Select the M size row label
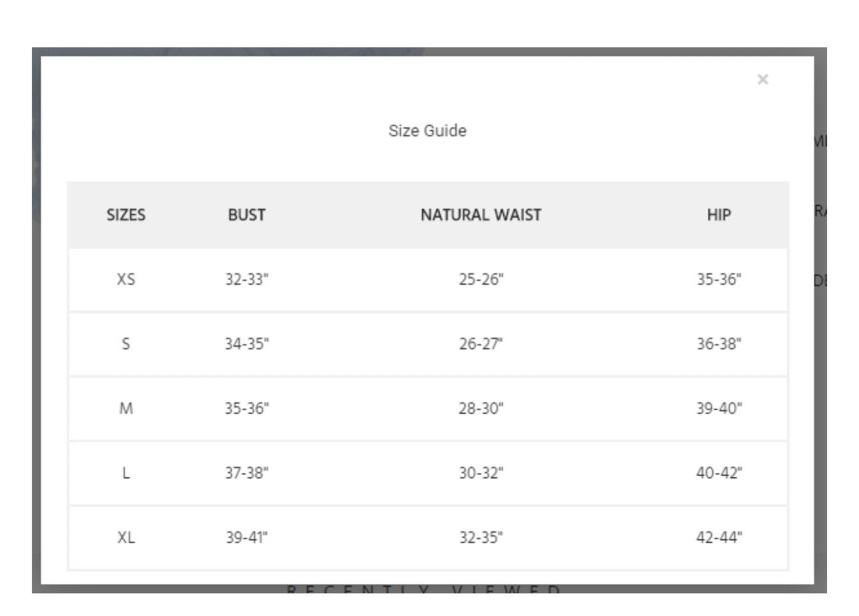Screen dimensions: 859x616 pos(126,408)
